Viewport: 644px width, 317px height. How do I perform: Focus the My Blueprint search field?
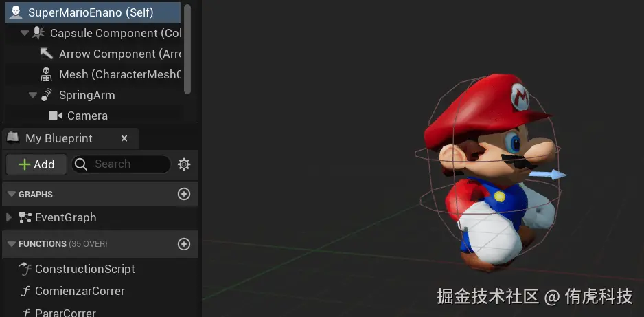click(121, 164)
